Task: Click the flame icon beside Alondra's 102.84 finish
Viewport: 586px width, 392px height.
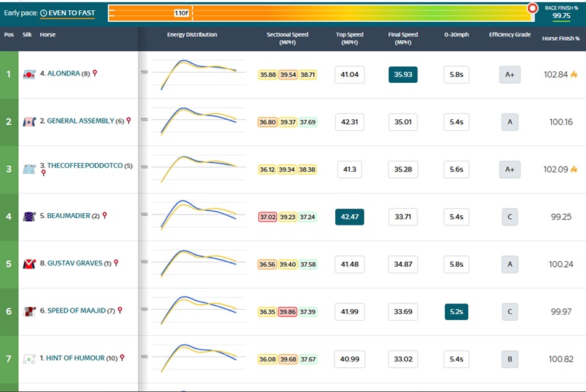Action: (574, 74)
